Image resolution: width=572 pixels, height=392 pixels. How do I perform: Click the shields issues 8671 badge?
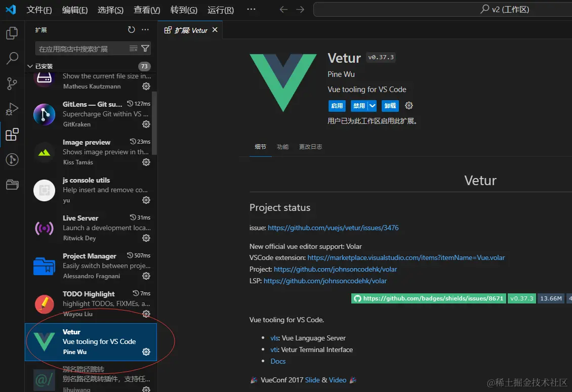pyautogui.click(x=429, y=298)
